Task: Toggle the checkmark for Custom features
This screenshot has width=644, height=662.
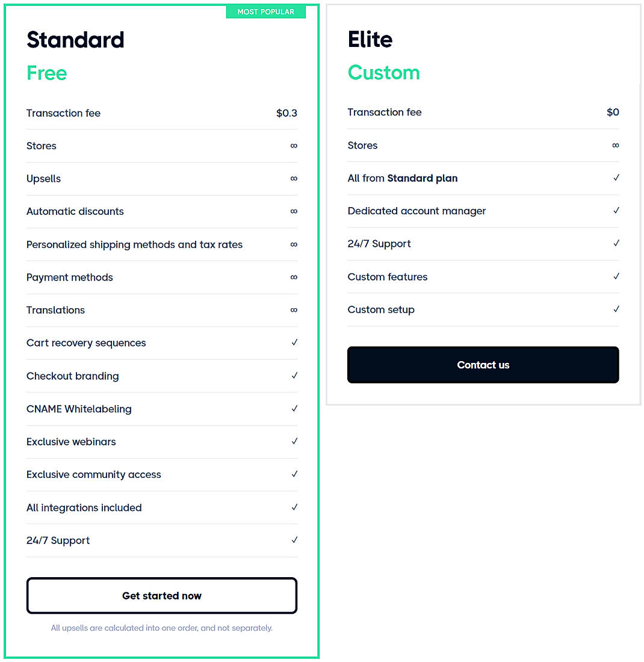Action: [616, 276]
